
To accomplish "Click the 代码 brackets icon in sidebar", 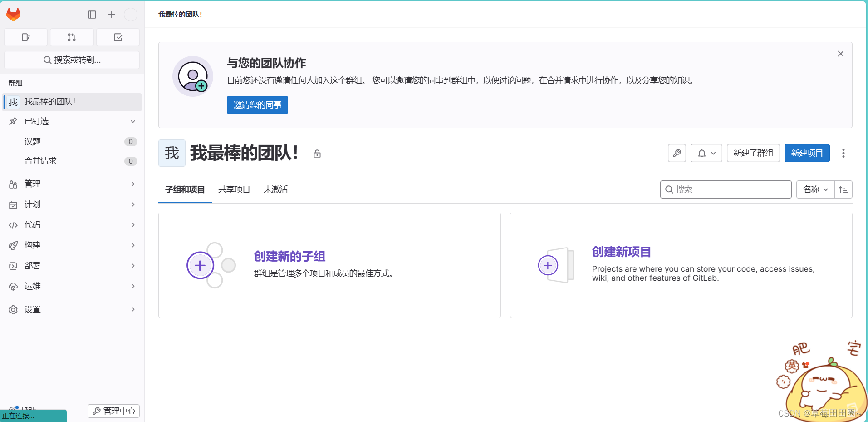I will (x=13, y=225).
